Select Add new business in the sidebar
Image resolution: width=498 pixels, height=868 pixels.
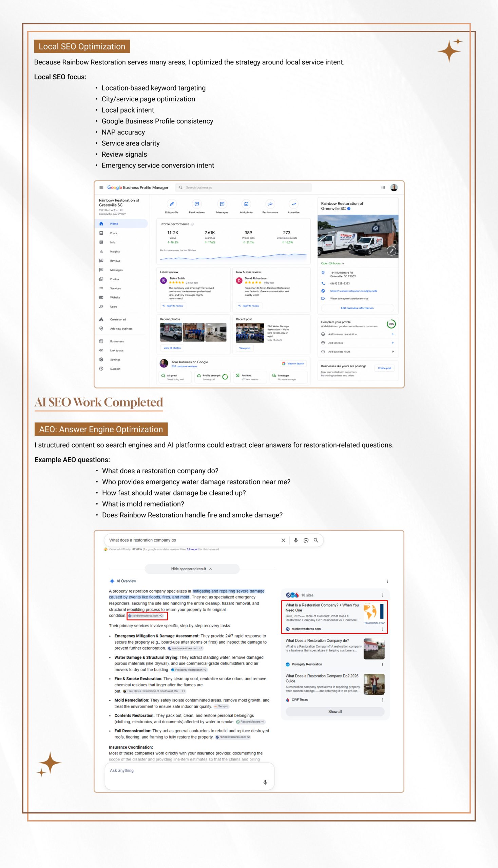(x=121, y=329)
